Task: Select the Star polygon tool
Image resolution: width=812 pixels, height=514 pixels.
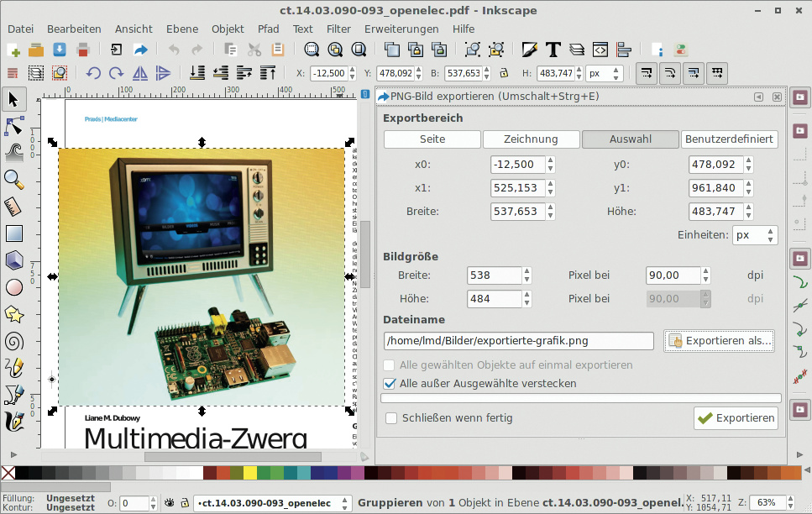Action: [14, 314]
